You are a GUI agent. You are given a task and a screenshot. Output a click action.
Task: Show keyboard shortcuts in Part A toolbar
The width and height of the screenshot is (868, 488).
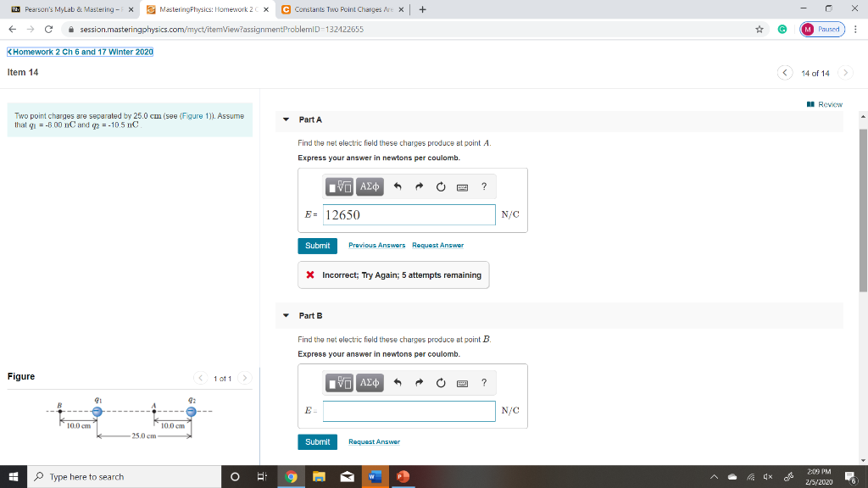click(x=462, y=187)
